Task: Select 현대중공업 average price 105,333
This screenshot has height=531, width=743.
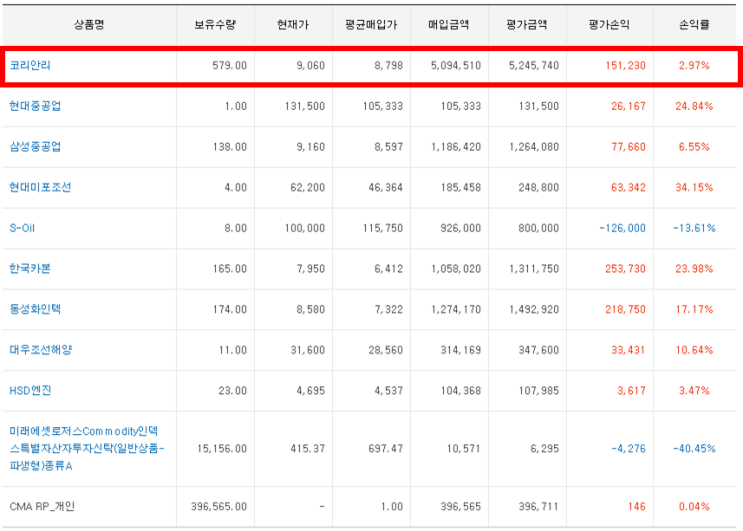Action: coord(383,107)
